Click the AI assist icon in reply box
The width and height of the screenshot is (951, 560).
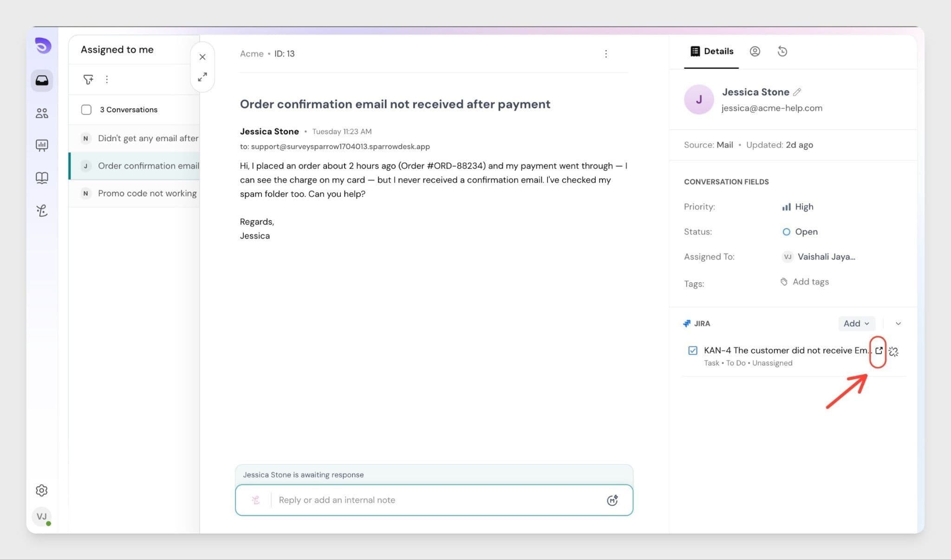(612, 500)
